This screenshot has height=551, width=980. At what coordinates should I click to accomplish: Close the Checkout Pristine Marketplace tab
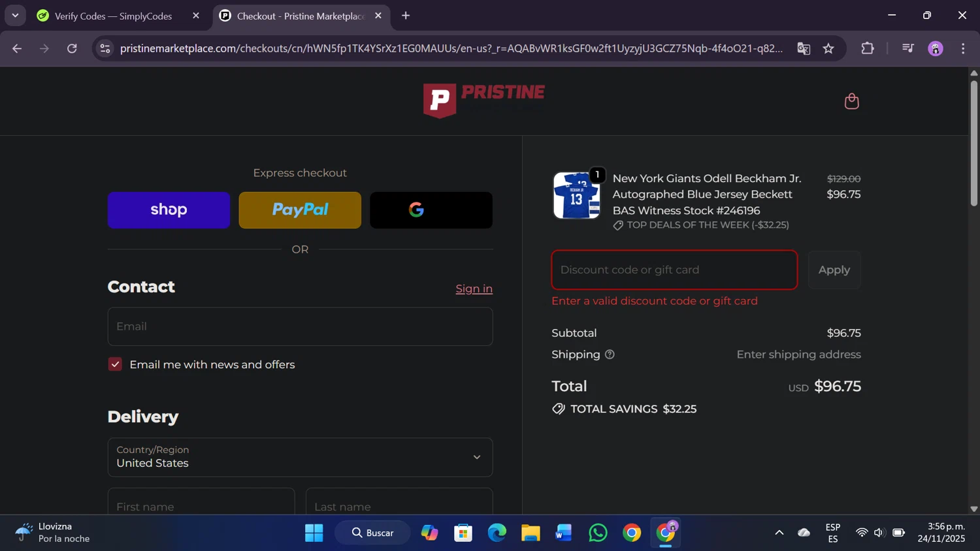pos(378,16)
